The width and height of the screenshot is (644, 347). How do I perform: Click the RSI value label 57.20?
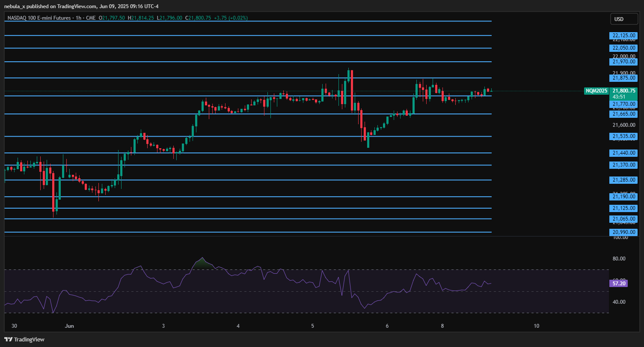[x=618, y=284]
